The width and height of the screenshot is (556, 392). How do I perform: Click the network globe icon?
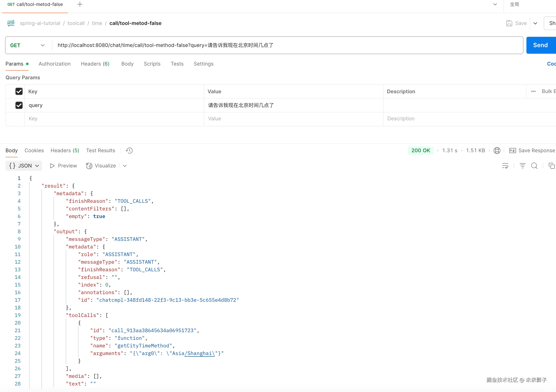point(497,151)
